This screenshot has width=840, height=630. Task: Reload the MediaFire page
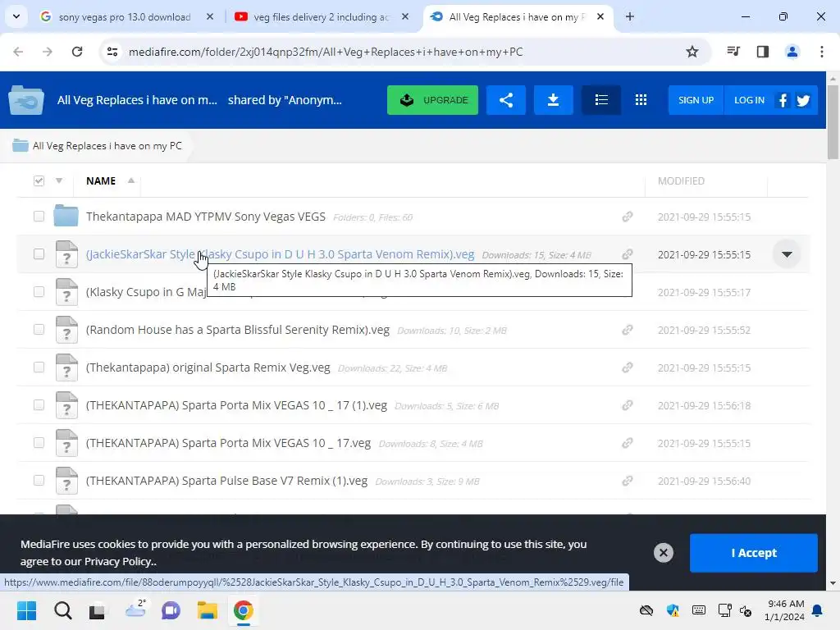[77, 52]
